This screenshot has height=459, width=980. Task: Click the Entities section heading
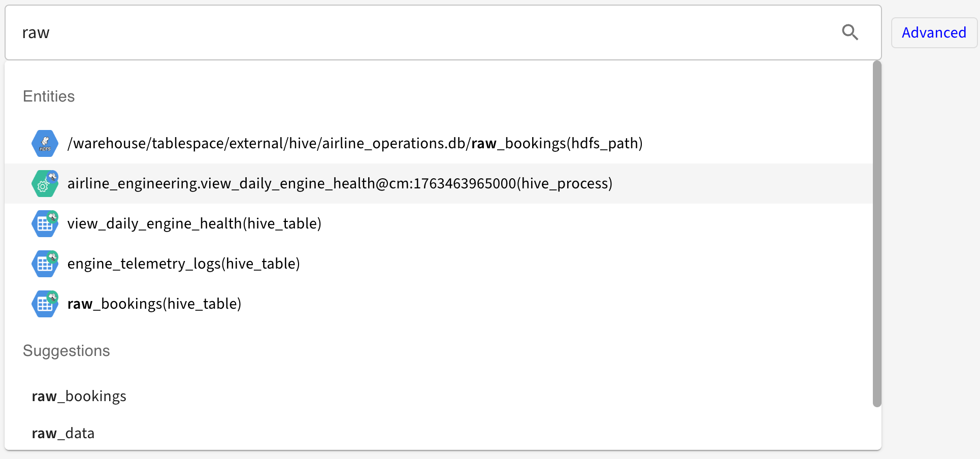coord(49,96)
